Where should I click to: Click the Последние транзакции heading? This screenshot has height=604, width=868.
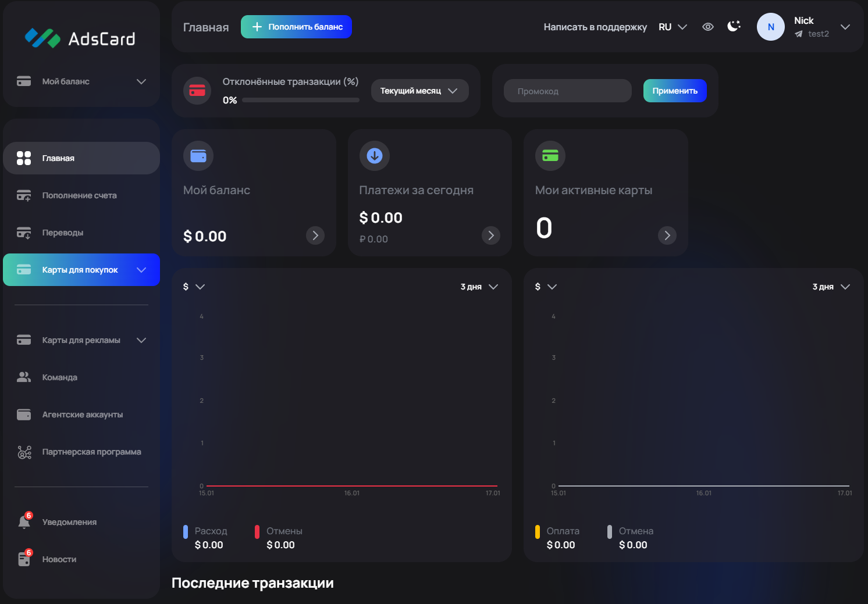click(x=252, y=583)
